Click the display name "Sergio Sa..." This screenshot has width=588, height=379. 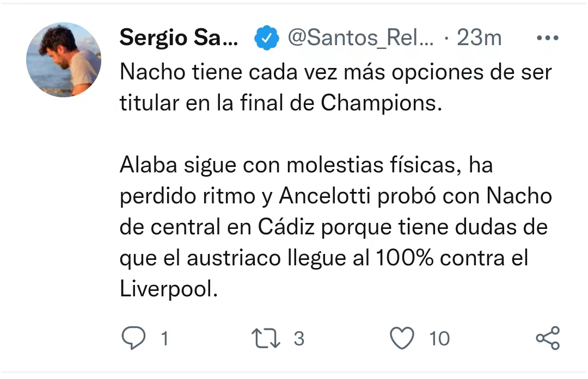179,38
